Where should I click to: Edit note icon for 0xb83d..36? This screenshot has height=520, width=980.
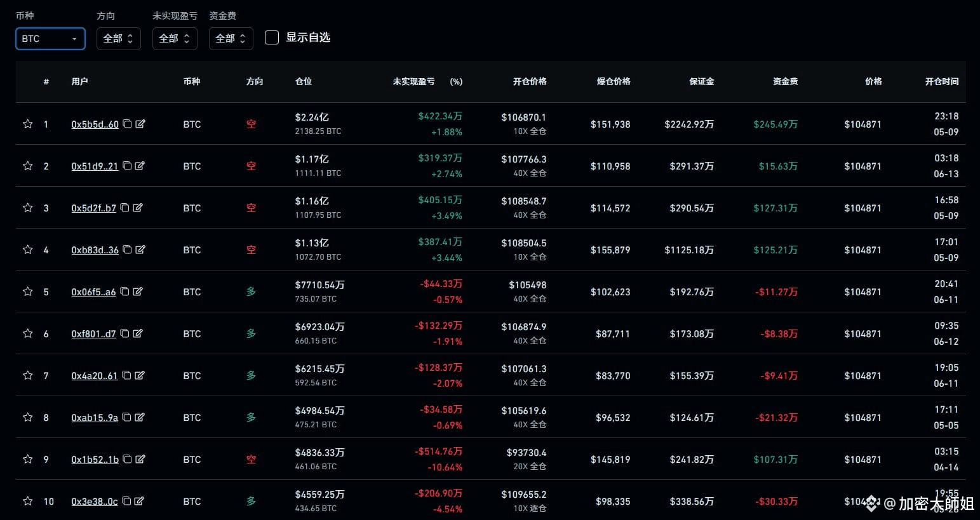point(140,250)
